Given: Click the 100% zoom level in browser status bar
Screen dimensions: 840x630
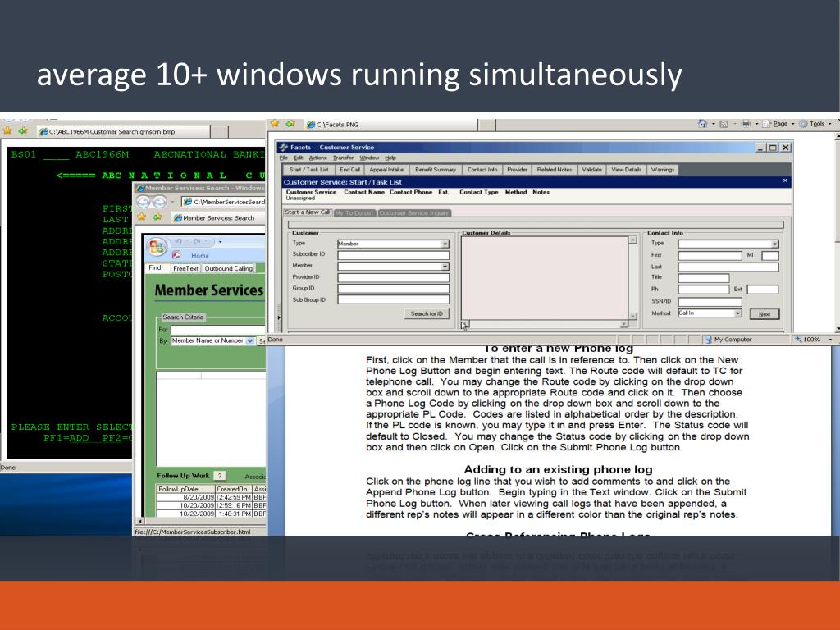Looking at the screenshot, I should pos(813,340).
